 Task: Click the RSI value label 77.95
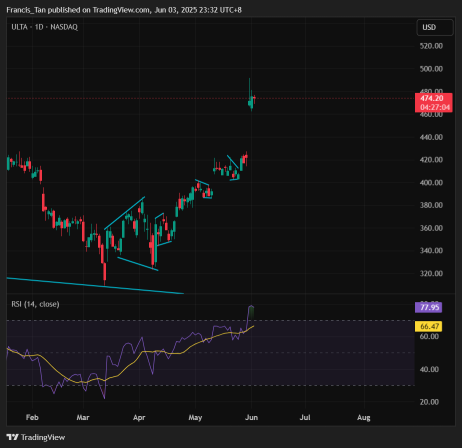[429, 307]
